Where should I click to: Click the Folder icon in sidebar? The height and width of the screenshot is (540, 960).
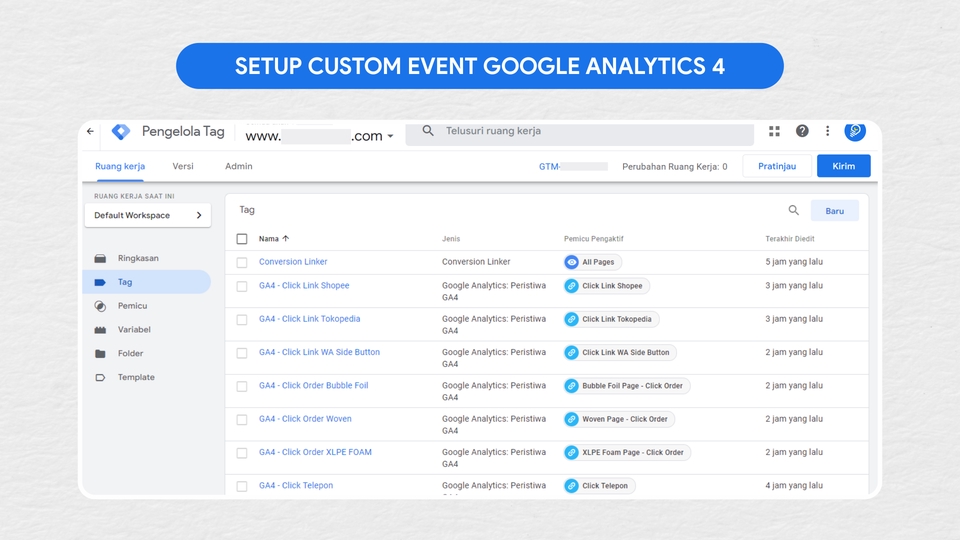(x=100, y=354)
